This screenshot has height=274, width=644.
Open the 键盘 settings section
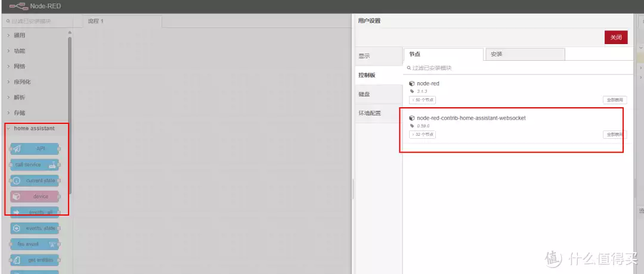379,94
